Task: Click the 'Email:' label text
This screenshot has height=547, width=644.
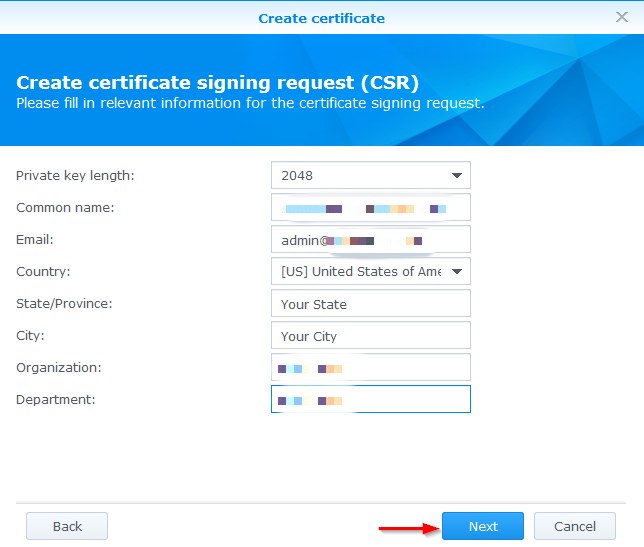Action: [x=35, y=240]
